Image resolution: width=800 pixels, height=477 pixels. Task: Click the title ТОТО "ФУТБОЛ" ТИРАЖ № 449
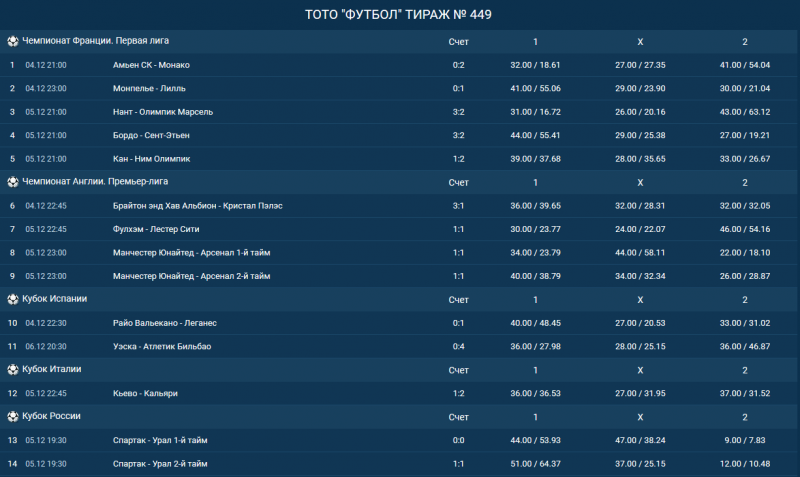pyautogui.click(x=398, y=14)
